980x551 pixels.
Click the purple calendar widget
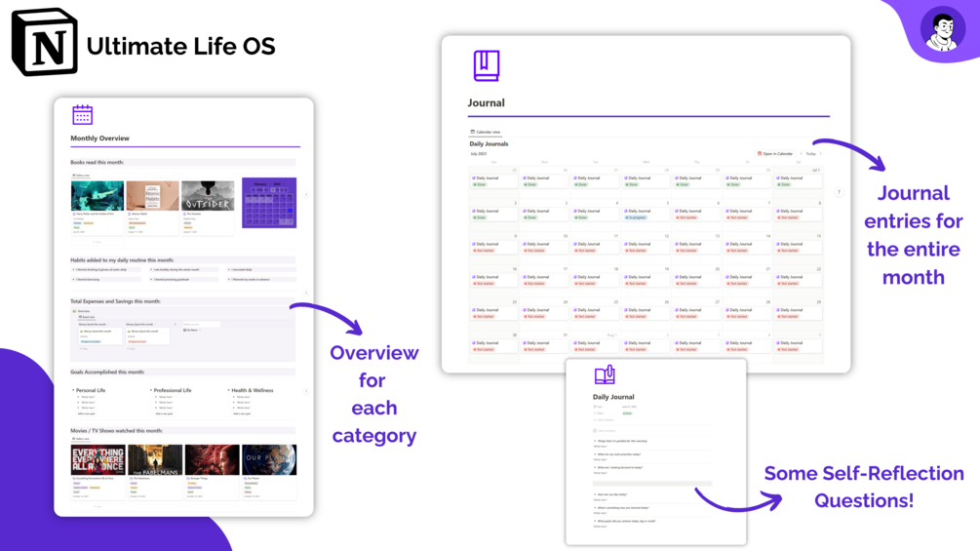(x=269, y=203)
